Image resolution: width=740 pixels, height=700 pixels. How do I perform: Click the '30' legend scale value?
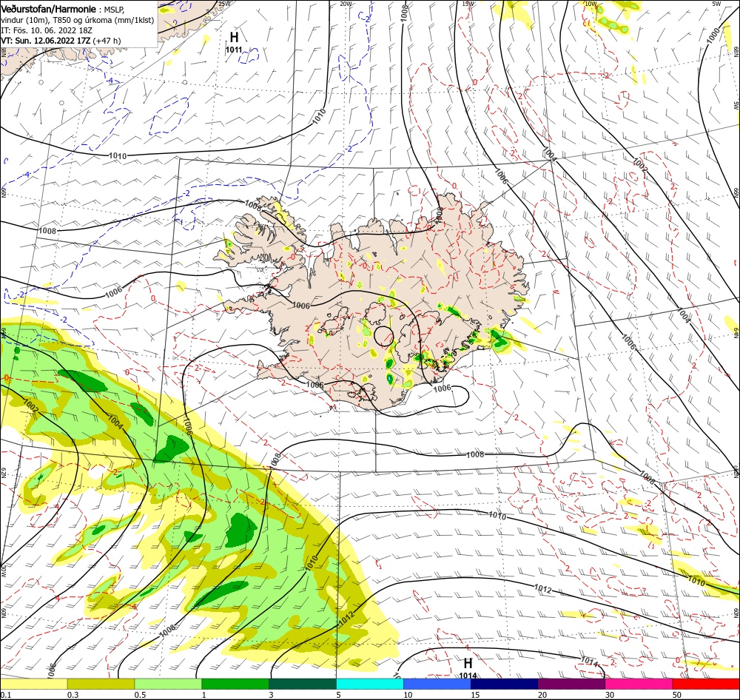(610, 695)
